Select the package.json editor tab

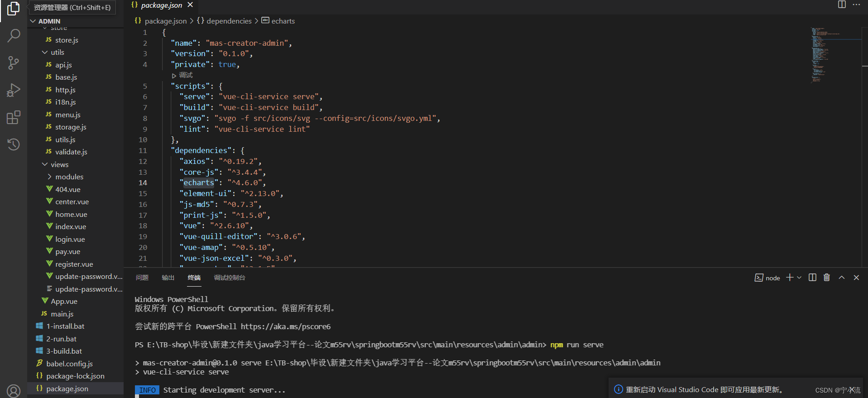pyautogui.click(x=162, y=5)
